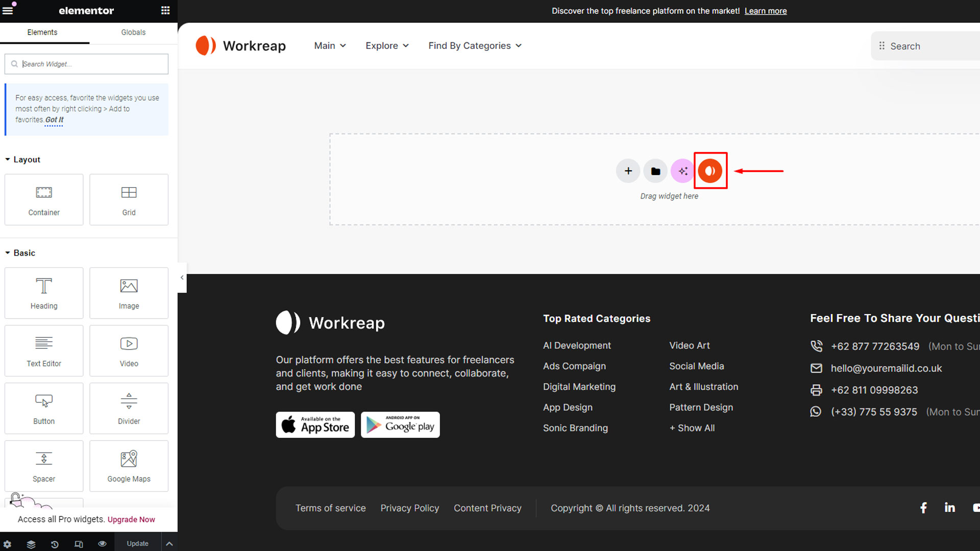Viewport: 980px width, 551px height.
Task: Click the Upgrade Now link
Action: tap(131, 519)
